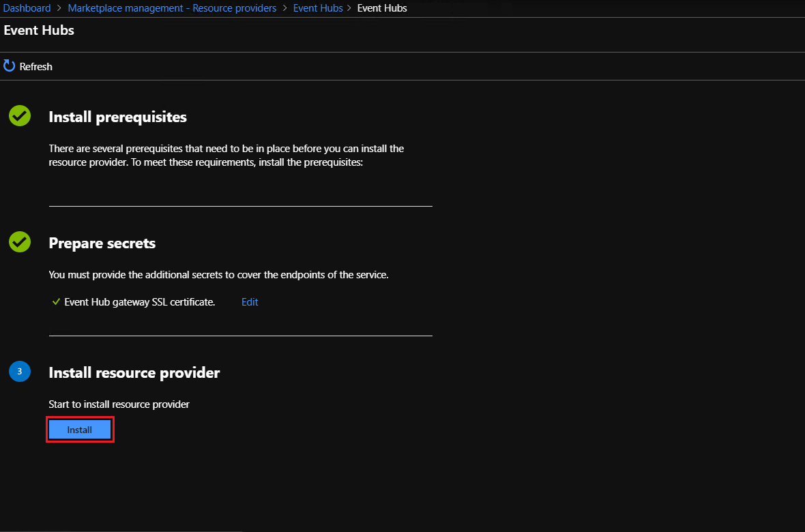
Task: Click the Refresh icon on the toolbar
Action: pos(8,66)
